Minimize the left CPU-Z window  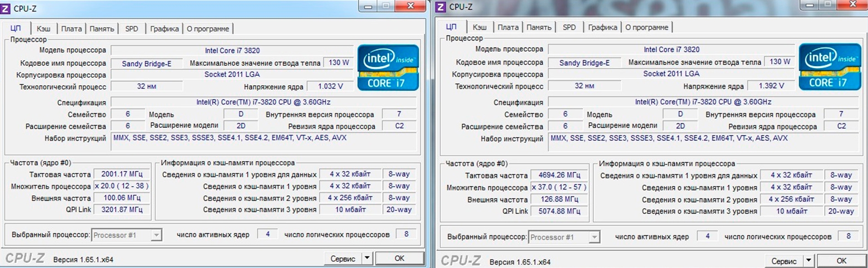(368, 6)
